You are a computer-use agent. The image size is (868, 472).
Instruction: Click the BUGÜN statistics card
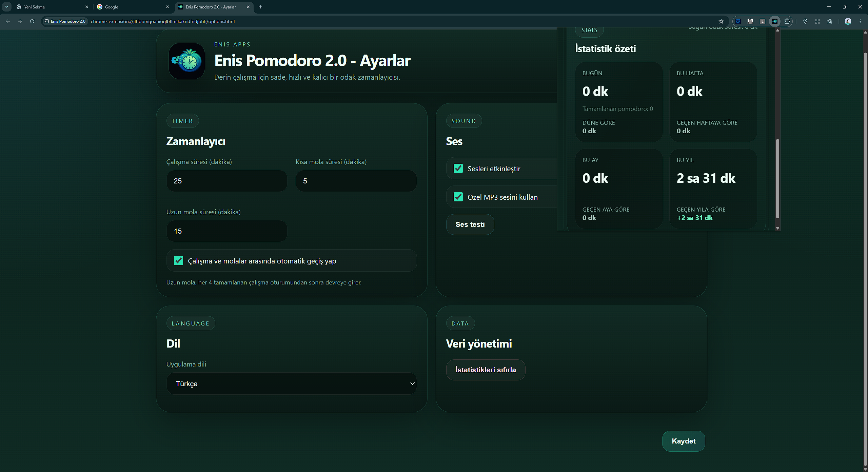(x=619, y=102)
